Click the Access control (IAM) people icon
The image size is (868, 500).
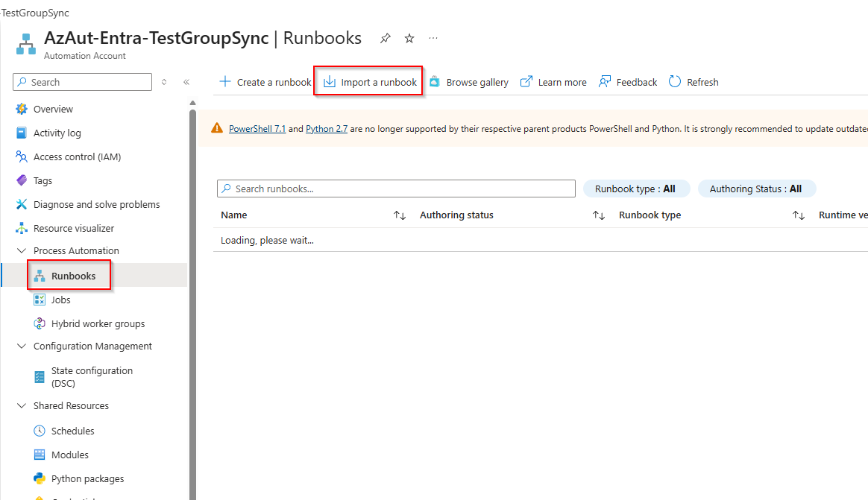point(22,156)
